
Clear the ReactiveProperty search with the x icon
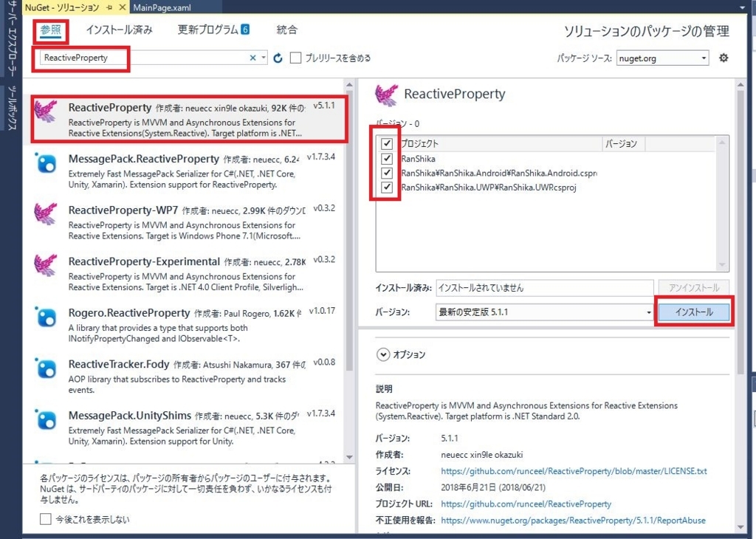point(252,58)
